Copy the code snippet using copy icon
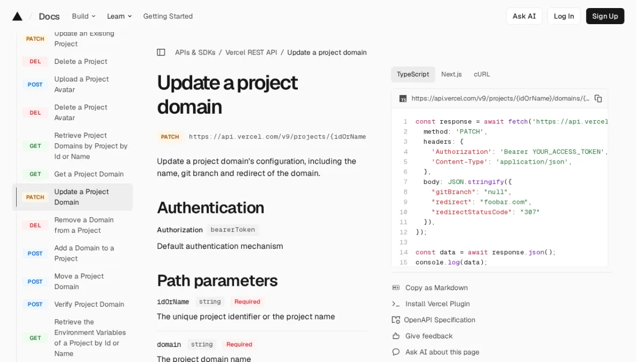The height and width of the screenshot is (362, 644). click(x=598, y=99)
